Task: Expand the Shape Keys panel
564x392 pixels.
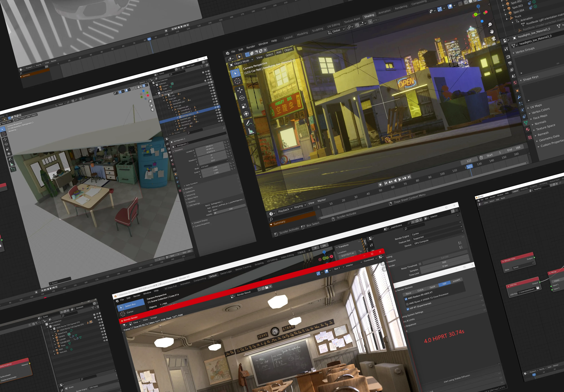Action: point(530,78)
